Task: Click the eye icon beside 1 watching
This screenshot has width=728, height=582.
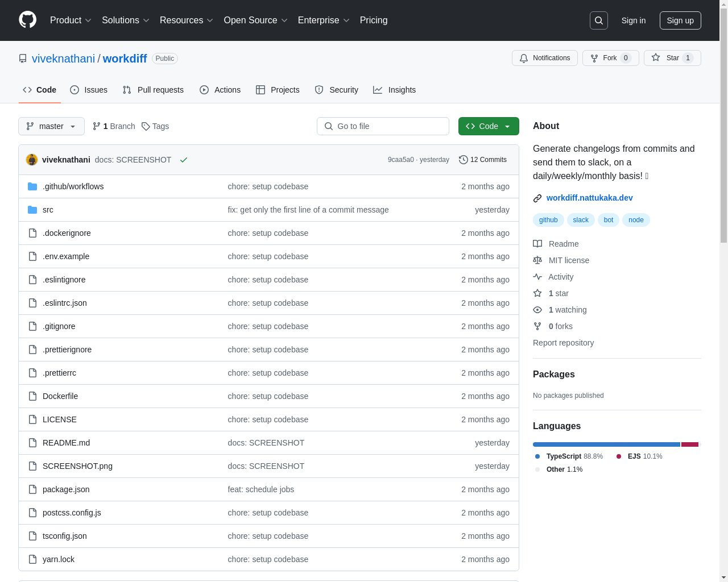Action: click(537, 310)
